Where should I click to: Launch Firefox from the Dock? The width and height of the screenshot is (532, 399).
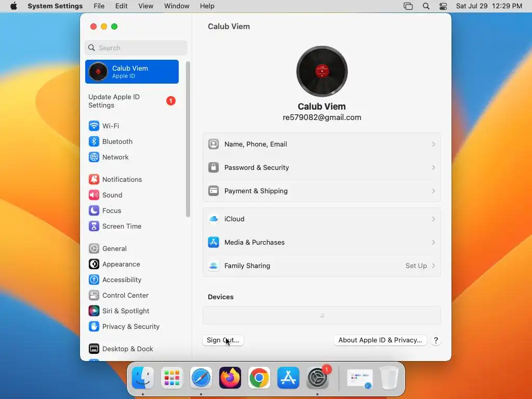[x=230, y=378]
